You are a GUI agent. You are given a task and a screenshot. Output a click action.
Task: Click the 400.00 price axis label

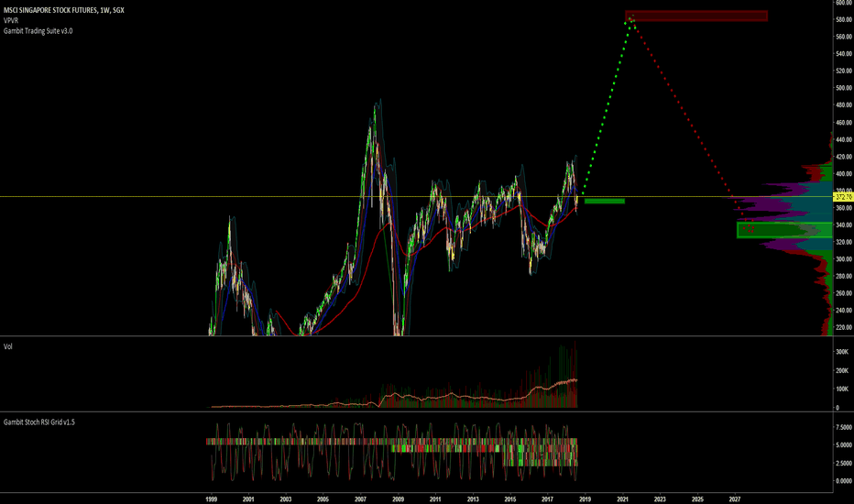[x=844, y=174]
